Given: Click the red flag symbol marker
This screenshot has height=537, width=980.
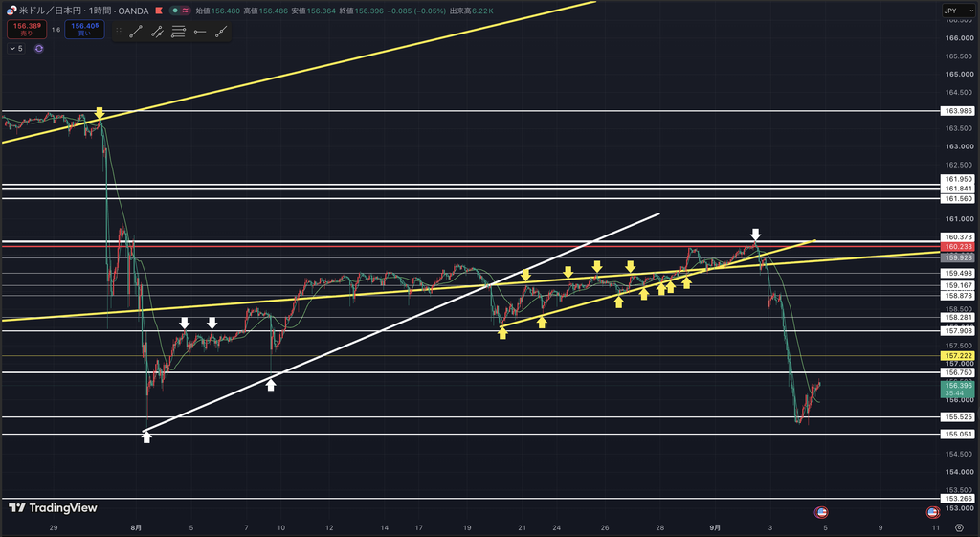Looking at the screenshot, I should pos(159,11).
